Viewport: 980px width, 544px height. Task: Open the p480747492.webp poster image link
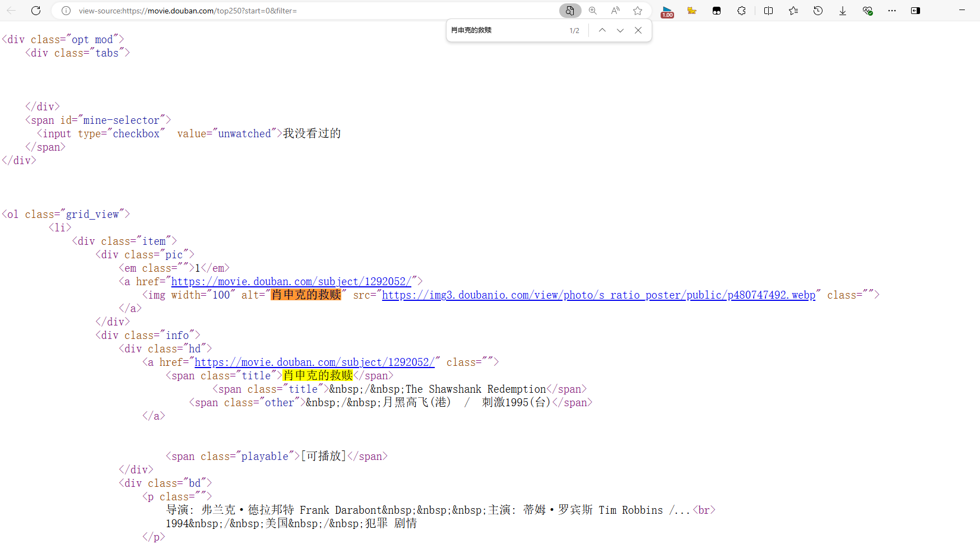coord(598,295)
